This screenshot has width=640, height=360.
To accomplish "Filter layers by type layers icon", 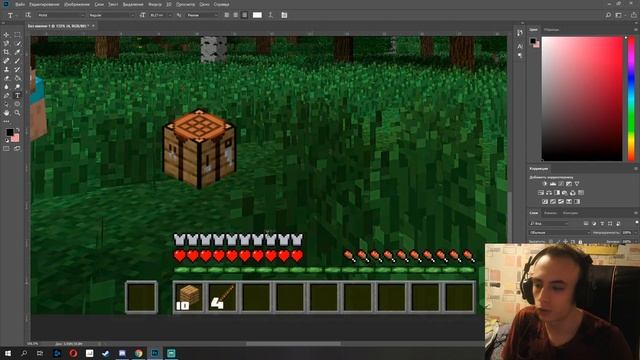I will [602, 224].
